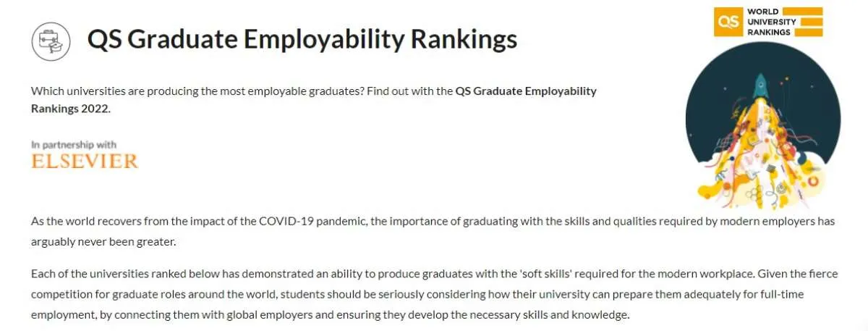The height and width of the screenshot is (331, 868).
Task: Click the "In partnership with" label
Action: click(74, 145)
